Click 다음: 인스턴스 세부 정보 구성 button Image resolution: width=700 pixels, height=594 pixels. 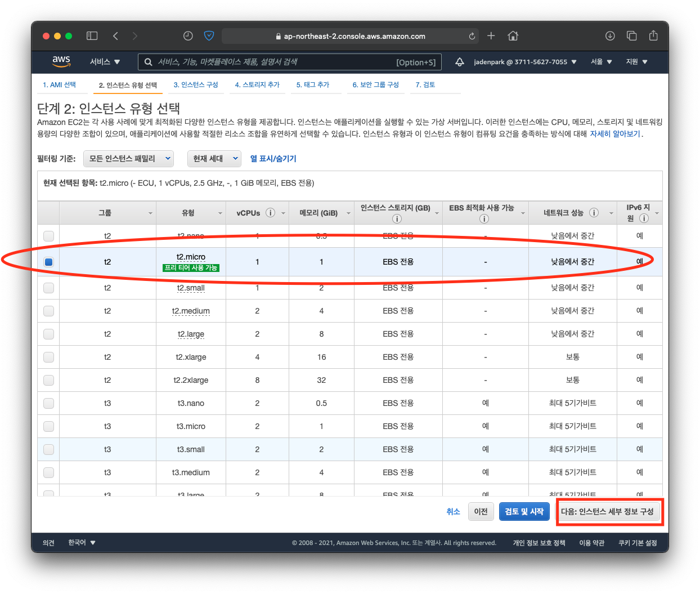click(x=607, y=512)
